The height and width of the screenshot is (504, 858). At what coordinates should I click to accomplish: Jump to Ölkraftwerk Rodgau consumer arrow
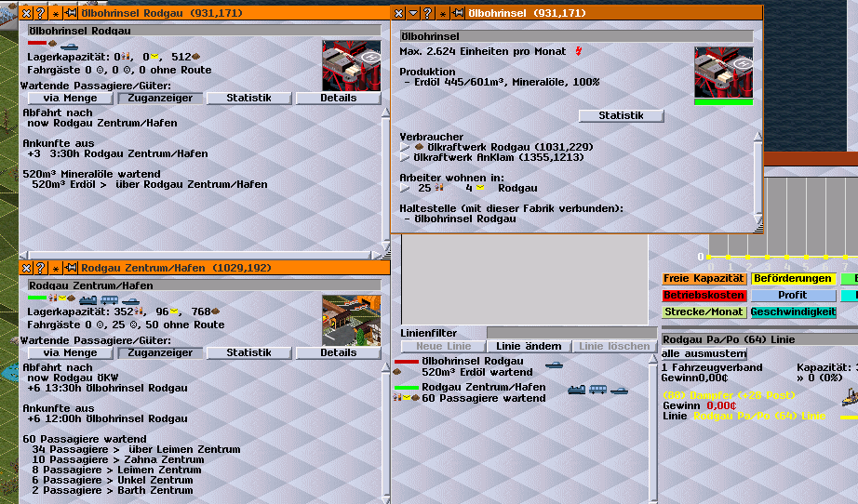coord(404,147)
